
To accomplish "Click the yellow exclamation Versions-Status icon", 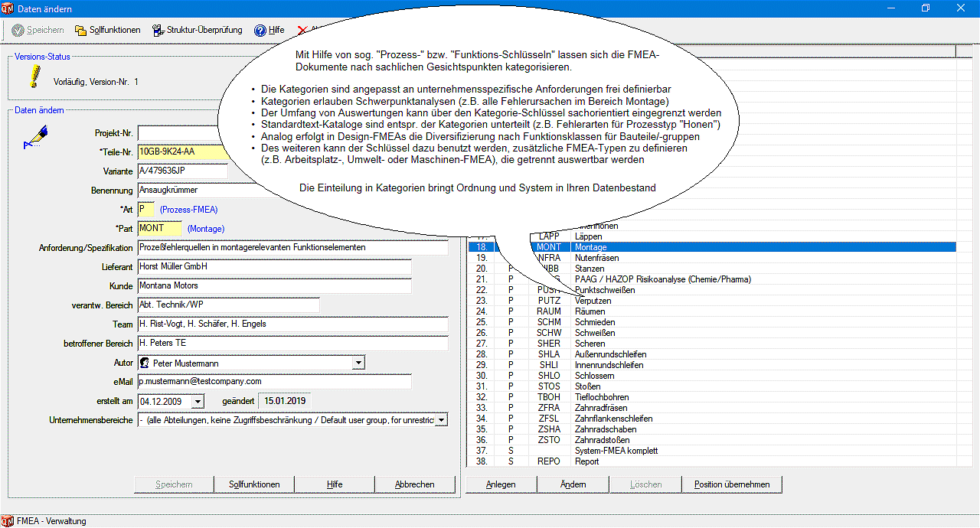I will (x=34, y=77).
